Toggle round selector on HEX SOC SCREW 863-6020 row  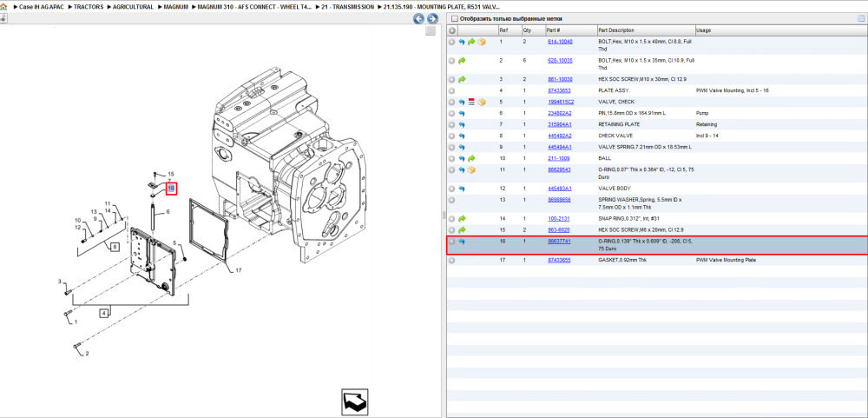pos(451,230)
